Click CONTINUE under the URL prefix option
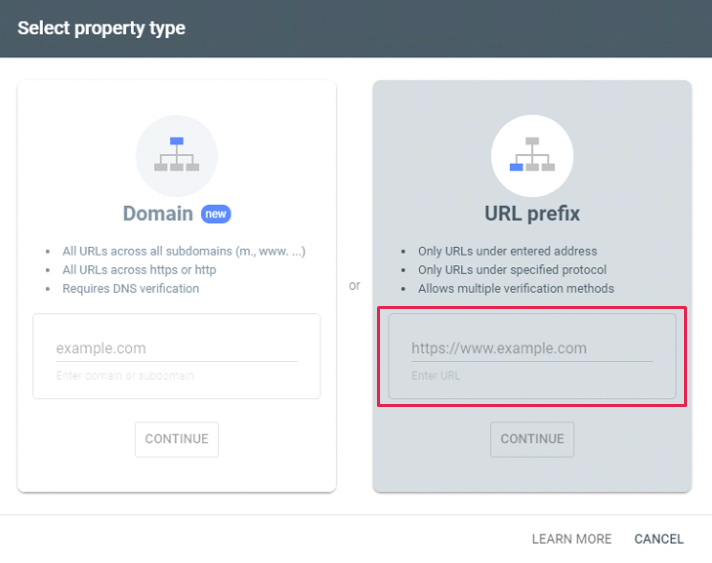The image size is (712, 563). tap(532, 439)
